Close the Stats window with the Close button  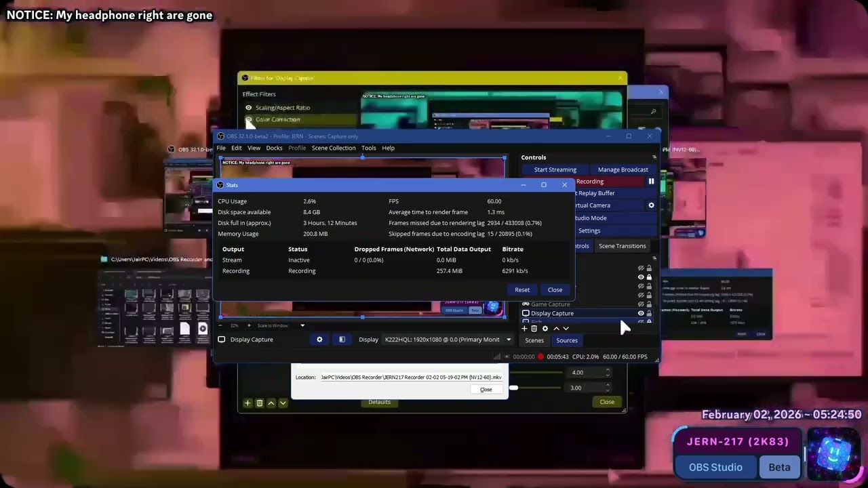[x=555, y=290]
